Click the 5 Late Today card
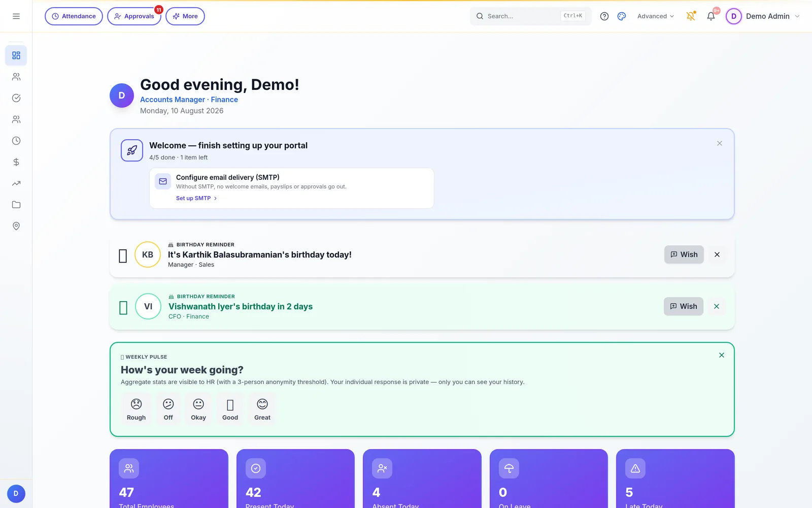The image size is (812, 508). click(675, 479)
